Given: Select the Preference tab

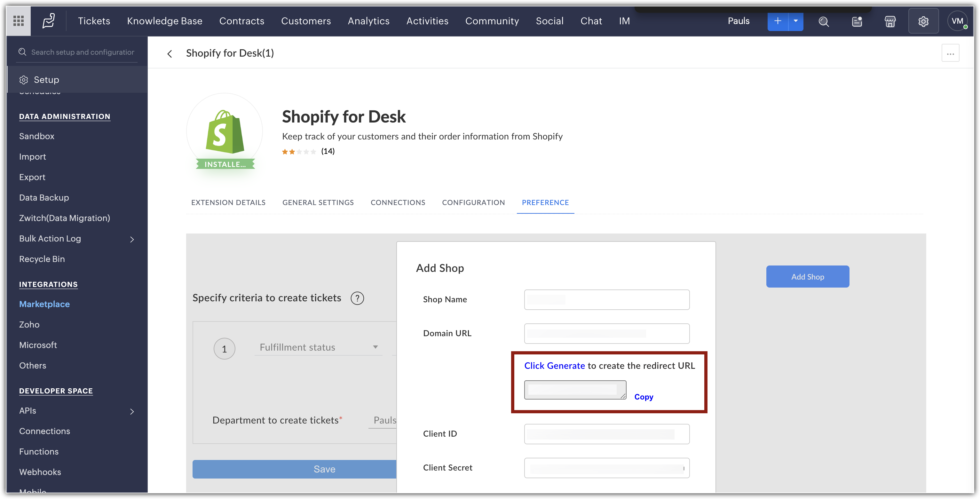Looking at the screenshot, I should point(545,202).
